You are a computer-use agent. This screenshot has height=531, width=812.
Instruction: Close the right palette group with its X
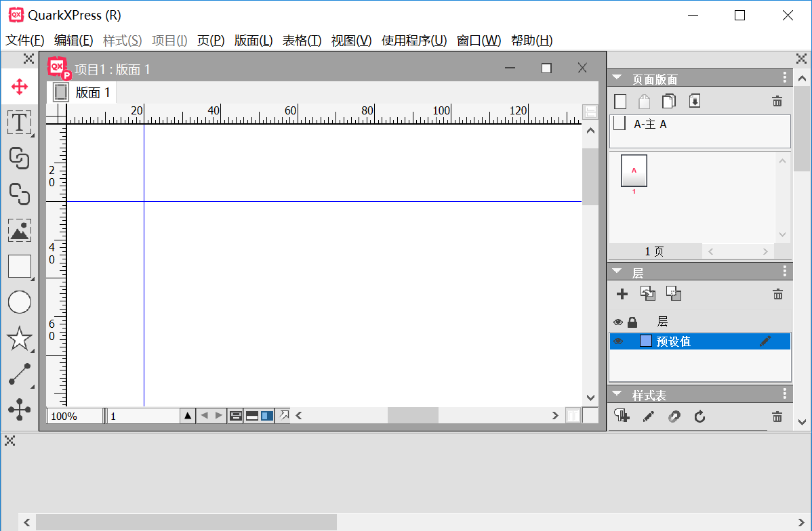pyautogui.click(x=801, y=58)
